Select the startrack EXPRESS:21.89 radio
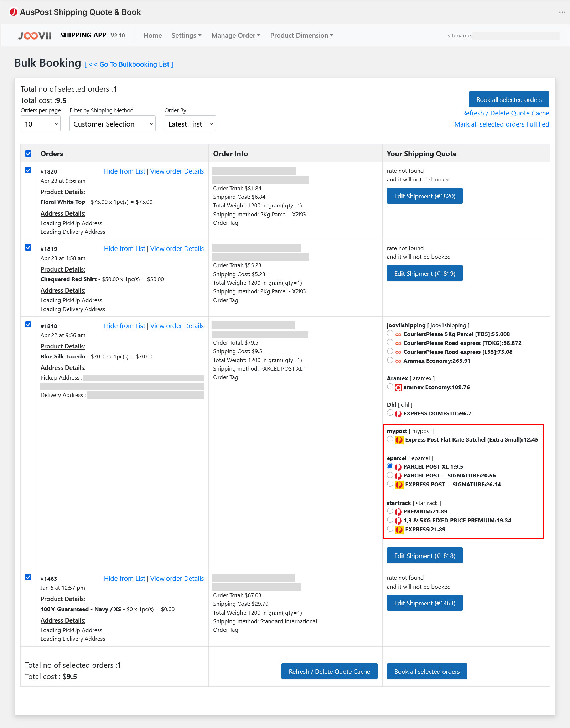The image size is (570, 728). [390, 529]
